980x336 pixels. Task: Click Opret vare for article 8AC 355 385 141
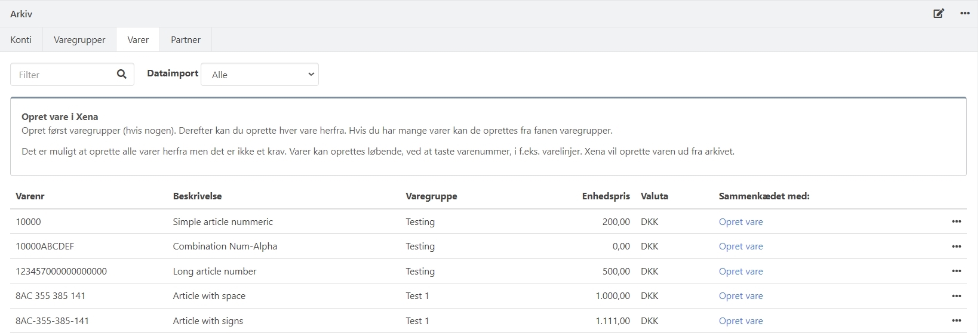coord(741,296)
